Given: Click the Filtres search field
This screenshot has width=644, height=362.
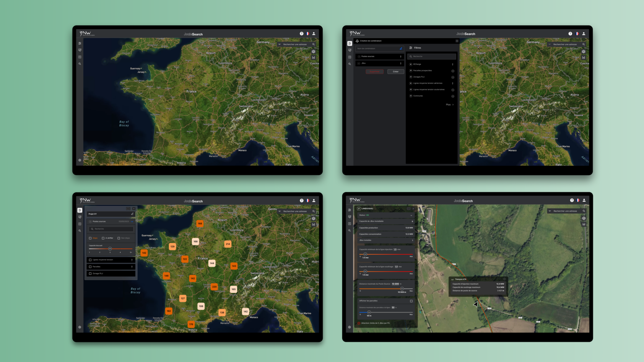Looking at the screenshot, I should coord(432,56).
